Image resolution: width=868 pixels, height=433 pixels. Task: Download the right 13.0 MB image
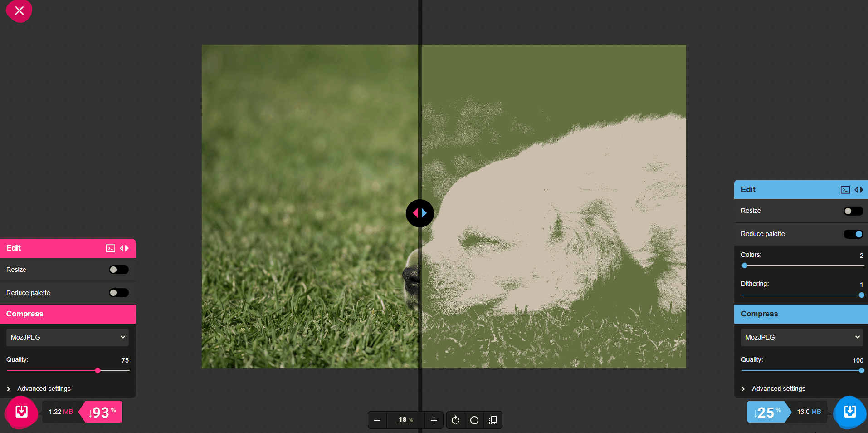[x=850, y=412]
